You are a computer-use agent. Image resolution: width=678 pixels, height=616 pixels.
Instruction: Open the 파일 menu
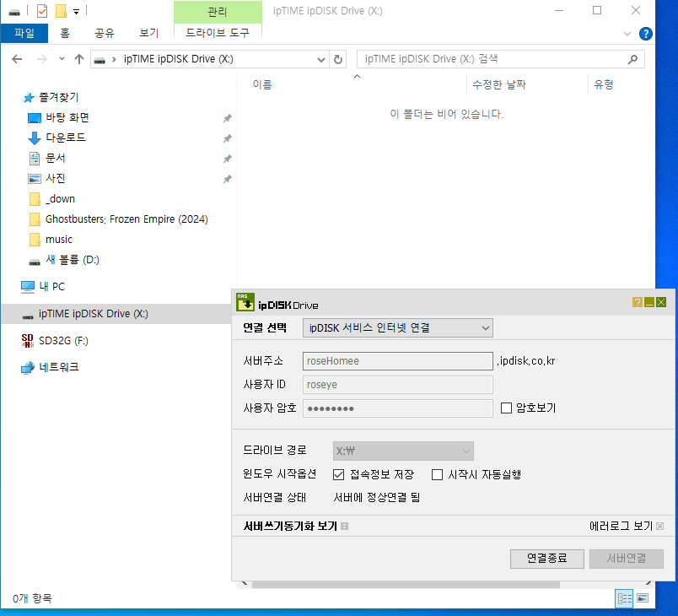coord(24,33)
